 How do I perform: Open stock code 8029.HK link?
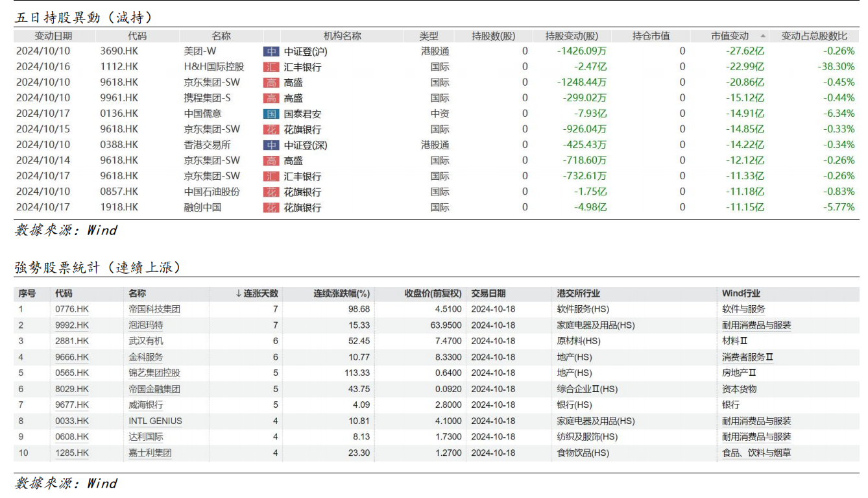[x=72, y=390]
